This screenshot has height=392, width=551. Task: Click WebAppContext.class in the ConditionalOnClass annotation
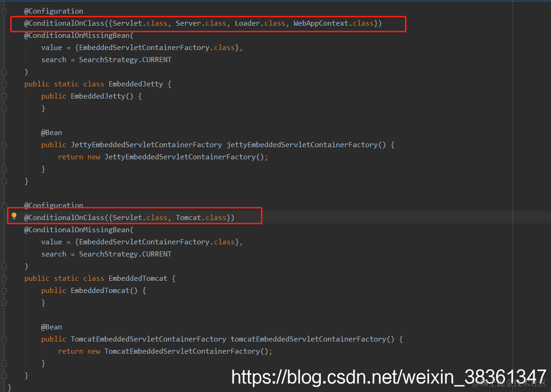(x=333, y=23)
